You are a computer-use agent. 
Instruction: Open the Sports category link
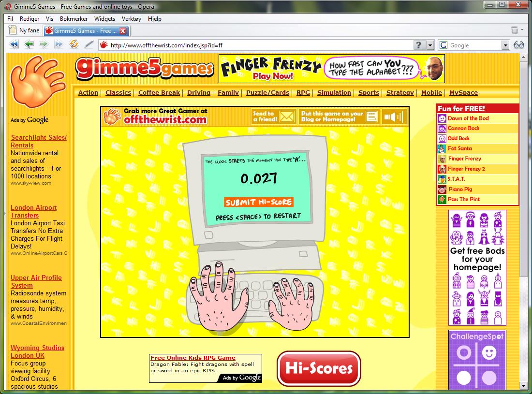click(x=369, y=92)
